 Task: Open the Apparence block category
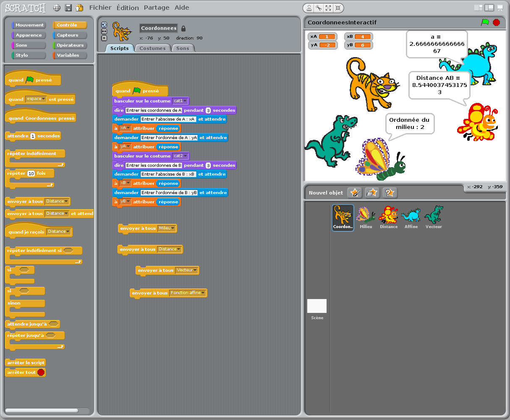click(x=29, y=35)
